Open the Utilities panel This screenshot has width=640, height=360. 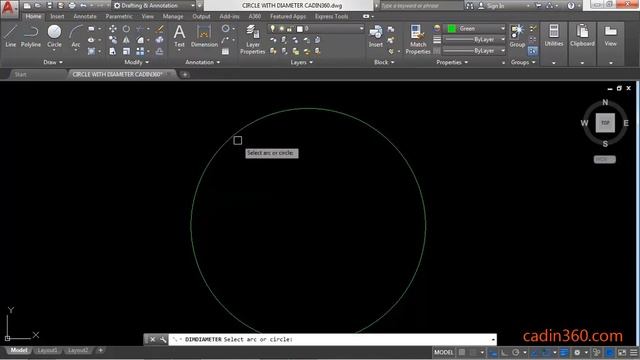point(554,36)
